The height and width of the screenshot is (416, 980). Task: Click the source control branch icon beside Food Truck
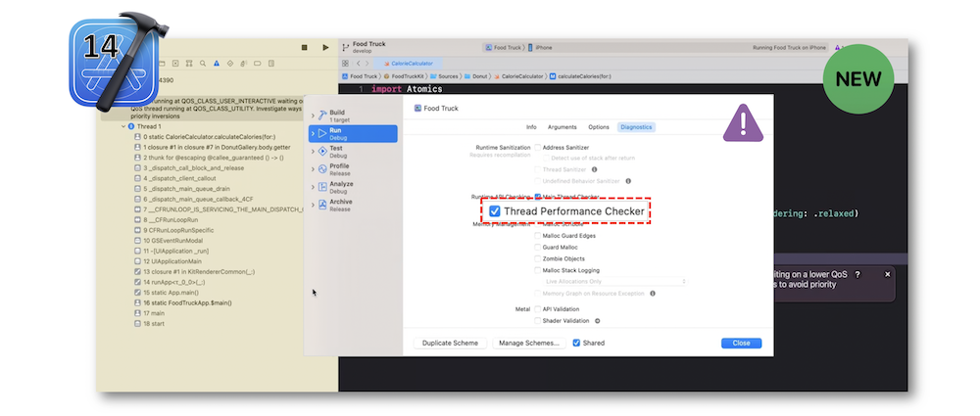click(x=345, y=47)
